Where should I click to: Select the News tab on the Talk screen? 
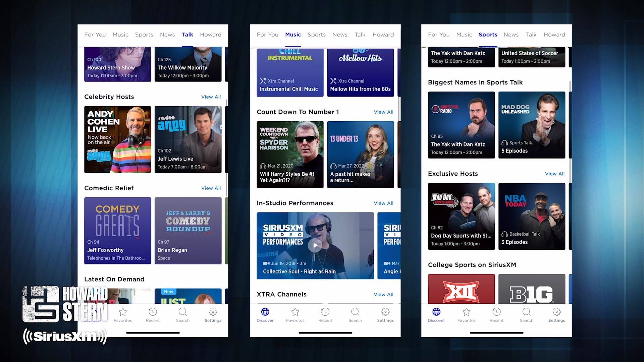167,35
